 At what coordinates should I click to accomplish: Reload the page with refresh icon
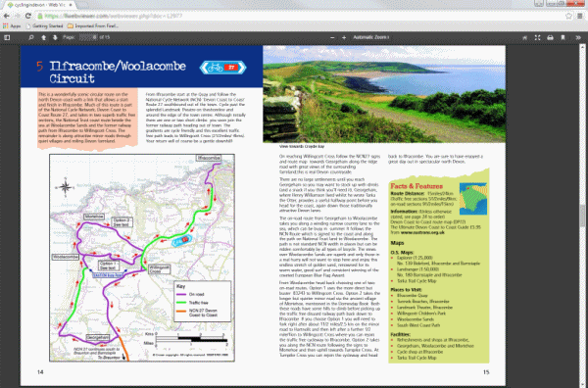tap(28, 16)
